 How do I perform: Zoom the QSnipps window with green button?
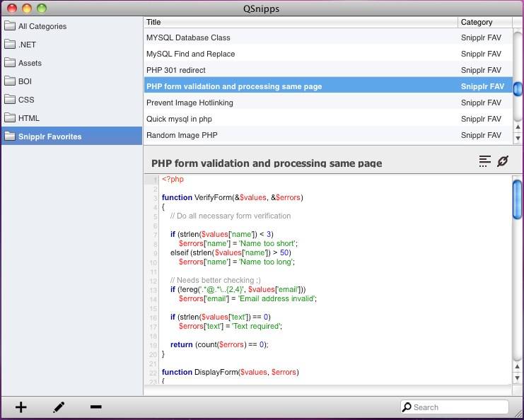42,8
